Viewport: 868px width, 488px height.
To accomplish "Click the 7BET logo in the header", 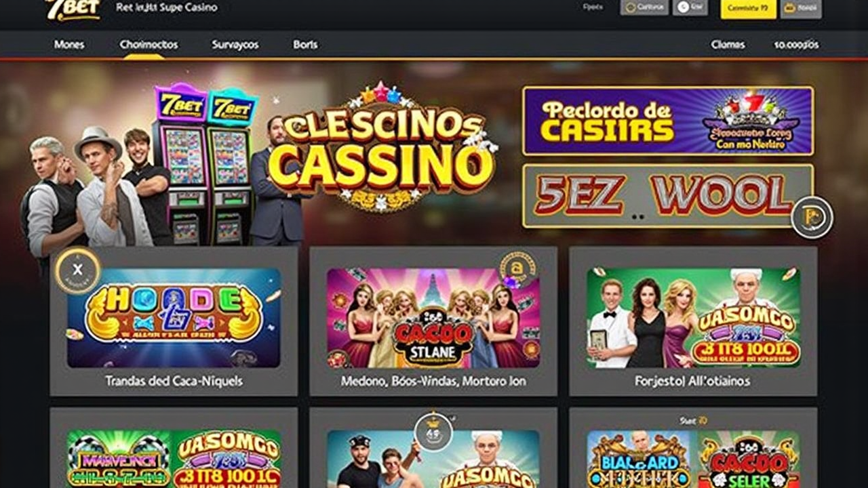I will tap(73, 9).
